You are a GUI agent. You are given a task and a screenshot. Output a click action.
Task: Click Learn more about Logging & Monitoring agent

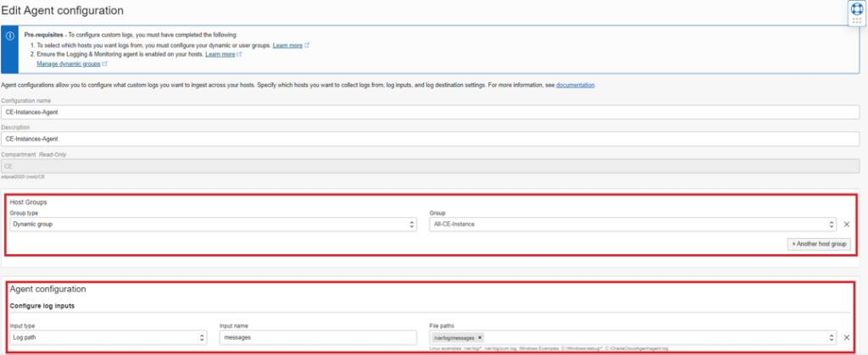click(x=220, y=54)
